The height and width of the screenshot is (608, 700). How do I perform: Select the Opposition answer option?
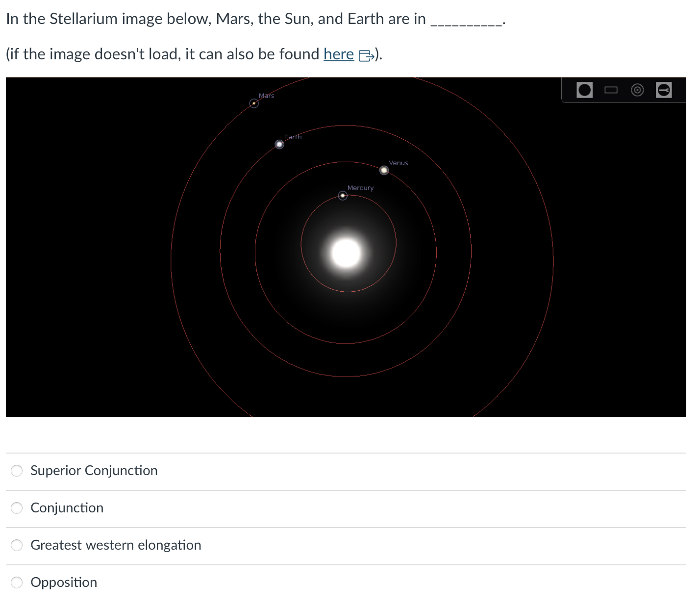(16, 583)
